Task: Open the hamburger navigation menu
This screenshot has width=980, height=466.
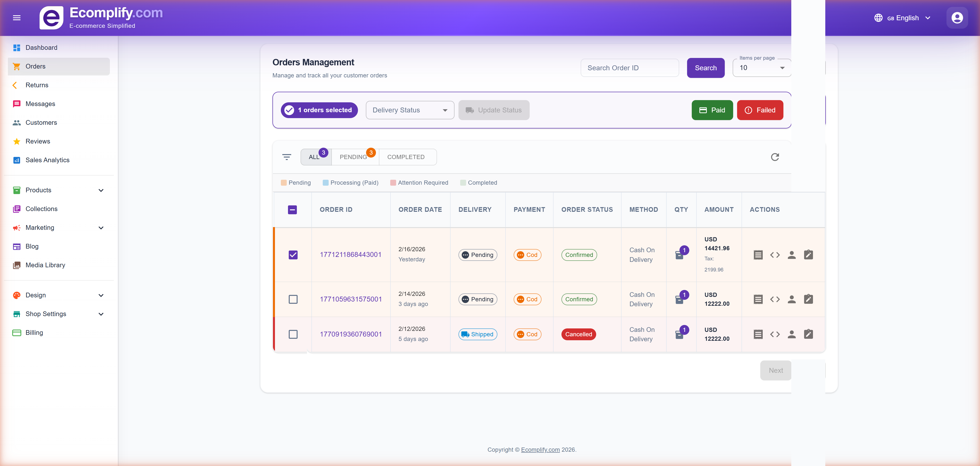Action: pos(17,18)
